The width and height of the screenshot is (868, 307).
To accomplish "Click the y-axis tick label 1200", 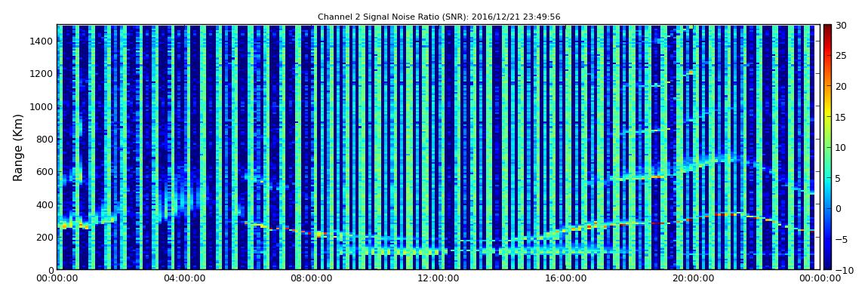I will point(42,74).
